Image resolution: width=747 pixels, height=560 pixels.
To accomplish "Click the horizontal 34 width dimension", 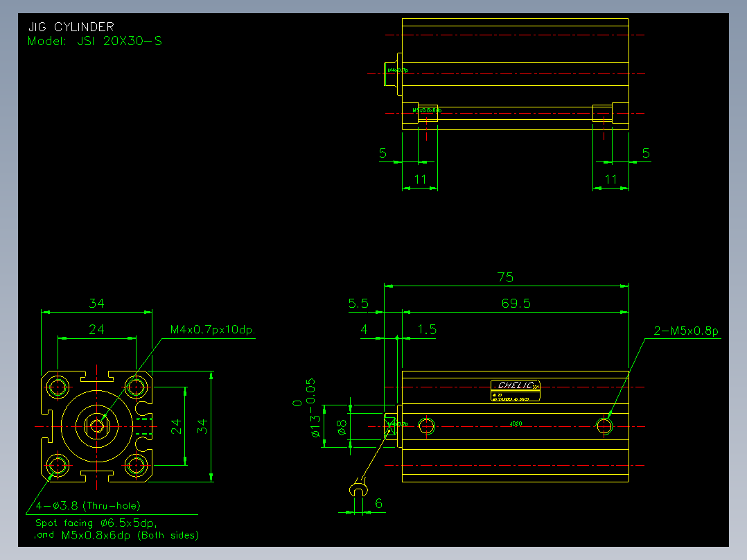I will click(97, 303).
